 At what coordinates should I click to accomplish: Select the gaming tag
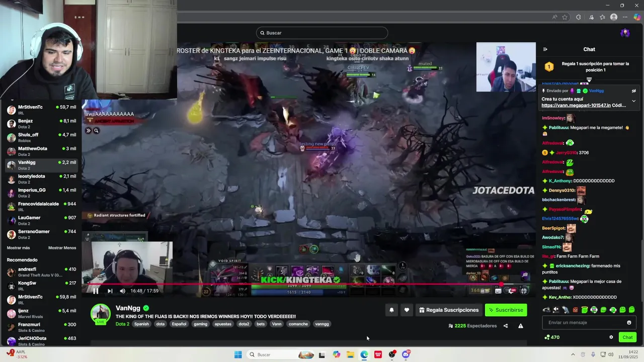pos(200,324)
